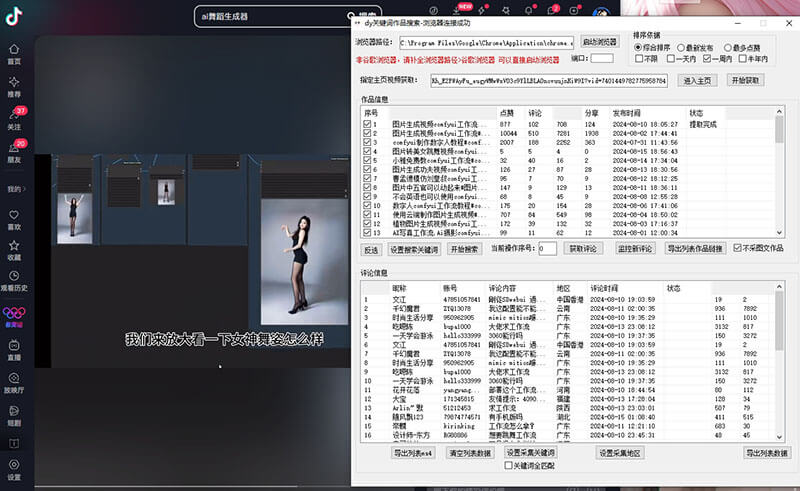This screenshot has width=800, height=491.
Task: Sort comment list by 昵称 column header
Action: coord(415,288)
